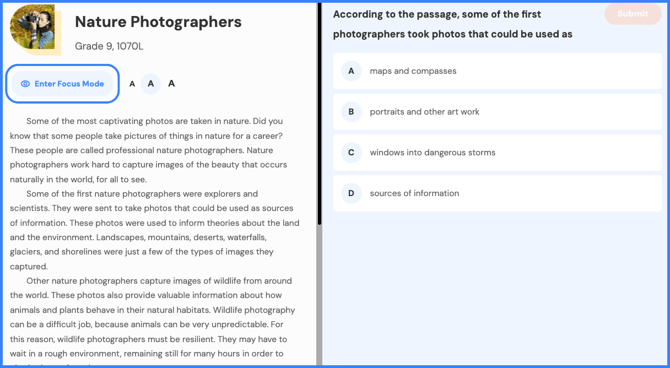Click the first paragraph of the passage
This screenshot has width=670, height=368.
(x=149, y=150)
